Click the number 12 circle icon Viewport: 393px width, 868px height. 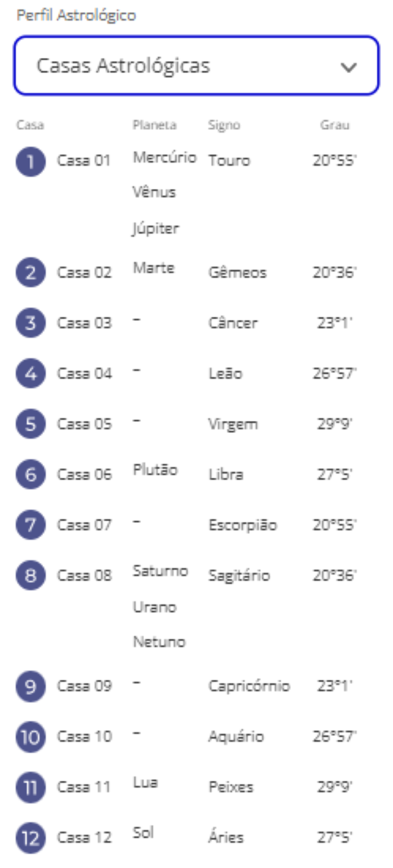point(30,838)
